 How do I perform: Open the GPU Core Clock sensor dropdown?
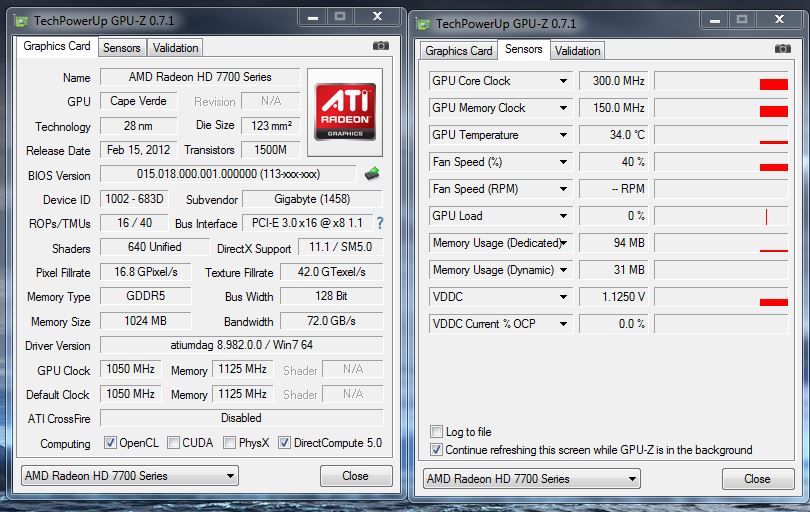tap(564, 81)
